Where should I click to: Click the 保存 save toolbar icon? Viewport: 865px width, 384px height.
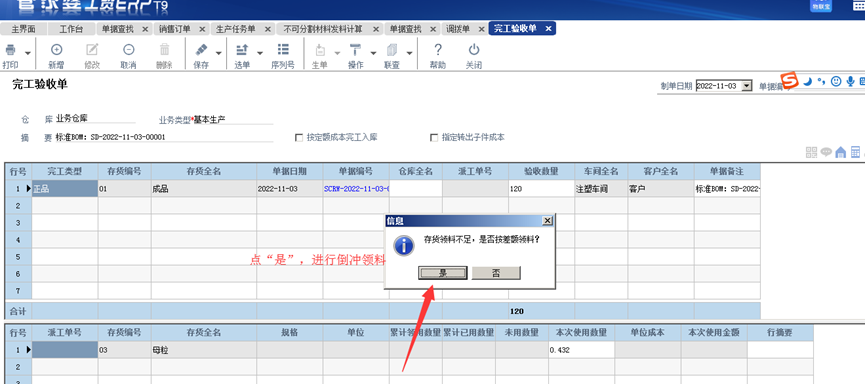click(x=201, y=50)
